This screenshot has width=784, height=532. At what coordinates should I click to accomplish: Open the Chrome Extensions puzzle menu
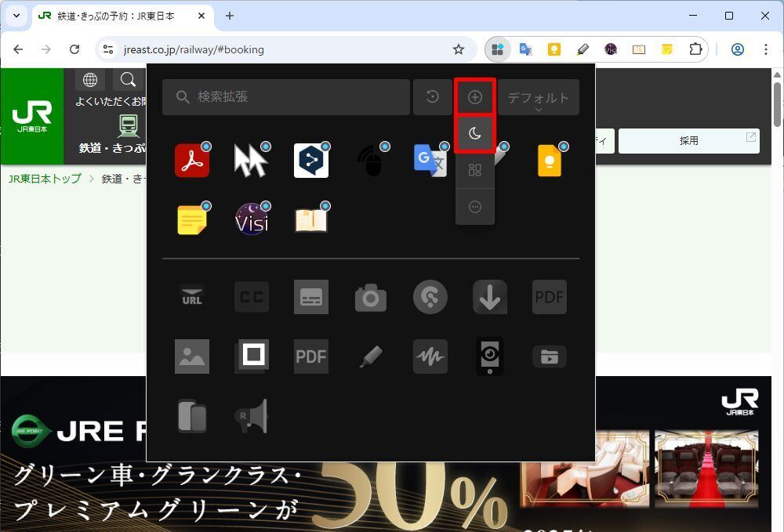point(695,49)
